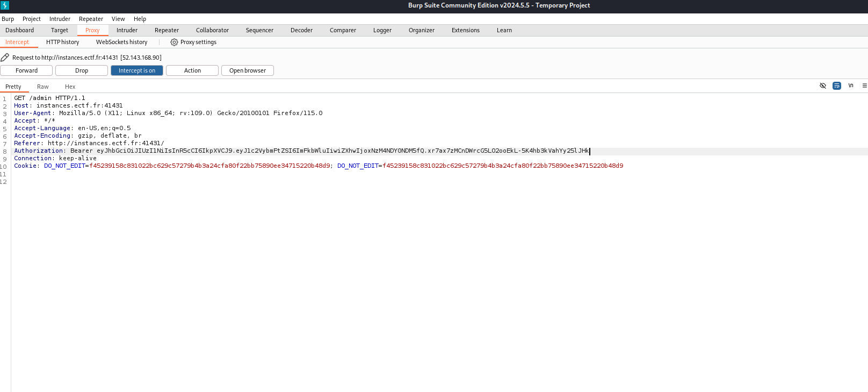
Task: Open editor hamburger options menu
Action: (x=864, y=85)
